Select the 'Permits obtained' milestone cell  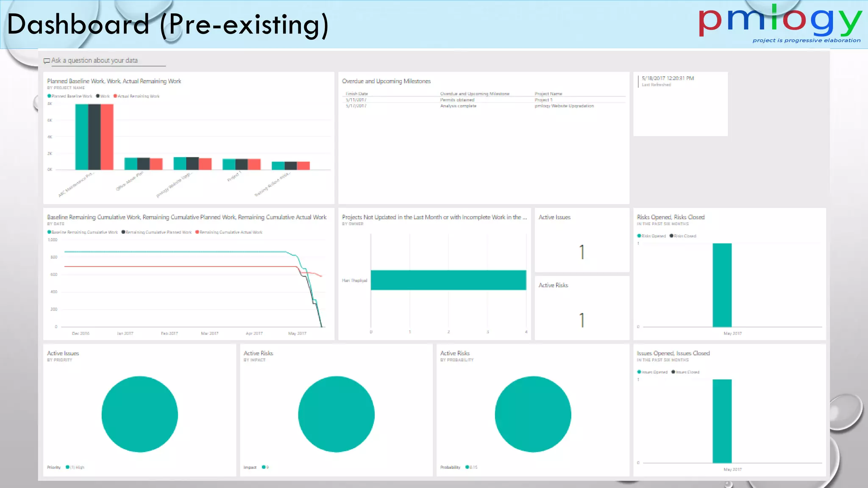pyautogui.click(x=457, y=100)
